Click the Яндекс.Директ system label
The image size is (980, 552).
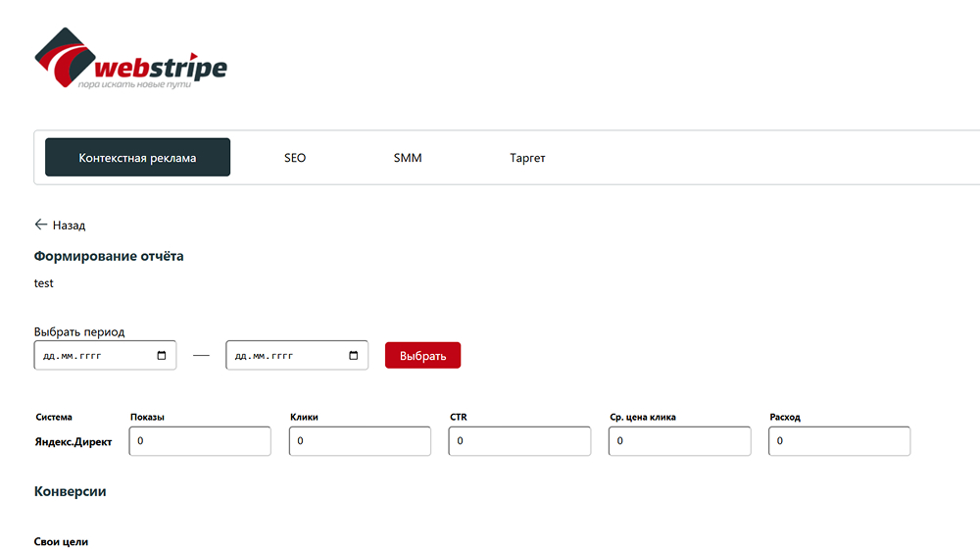(73, 441)
